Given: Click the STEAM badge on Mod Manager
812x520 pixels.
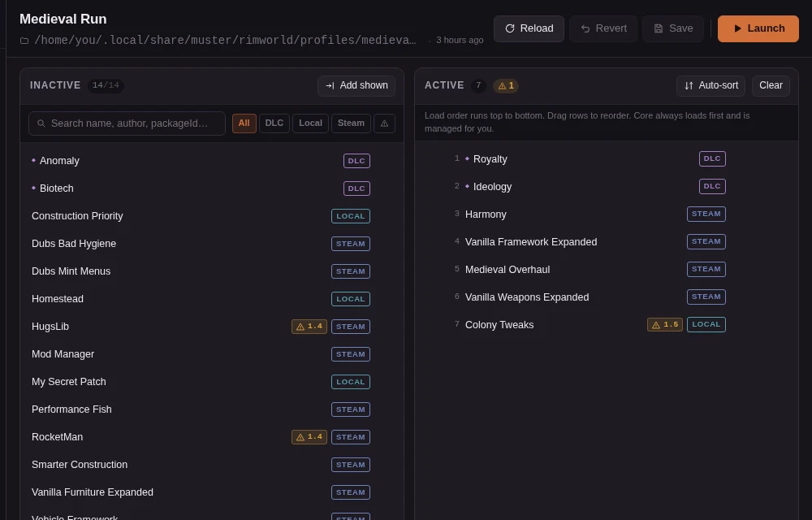Looking at the screenshot, I should [351, 353].
